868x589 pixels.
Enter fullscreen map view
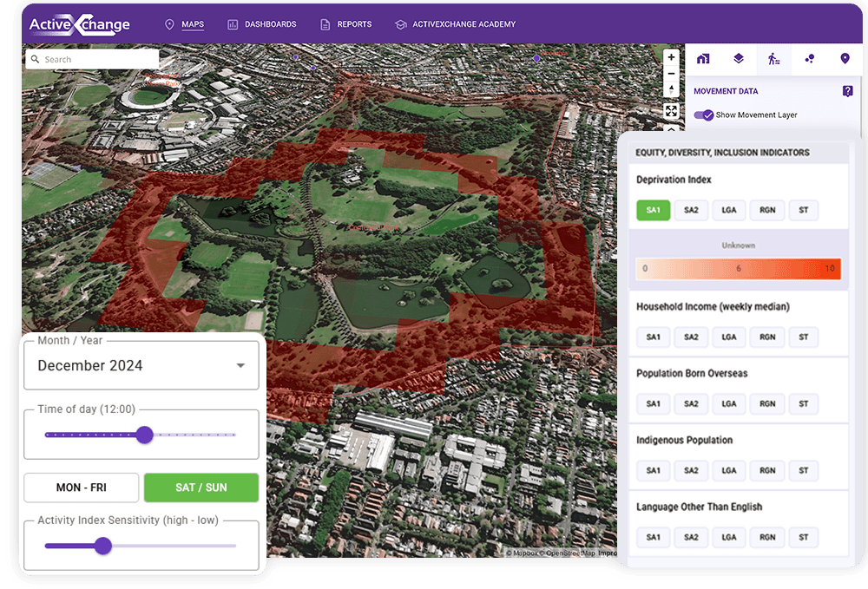671,111
